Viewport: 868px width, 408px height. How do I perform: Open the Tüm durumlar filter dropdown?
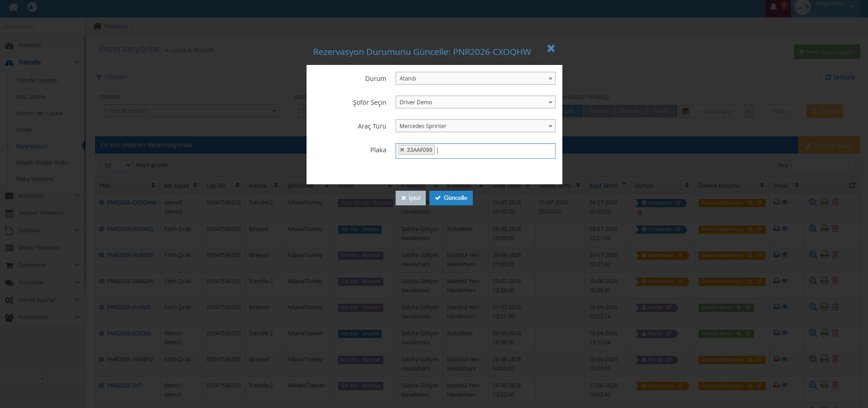click(192, 111)
